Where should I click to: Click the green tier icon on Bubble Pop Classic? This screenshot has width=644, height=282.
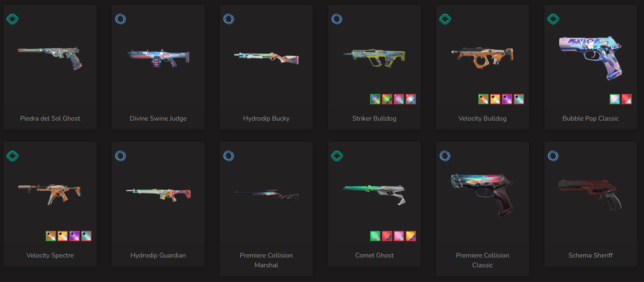553,19
